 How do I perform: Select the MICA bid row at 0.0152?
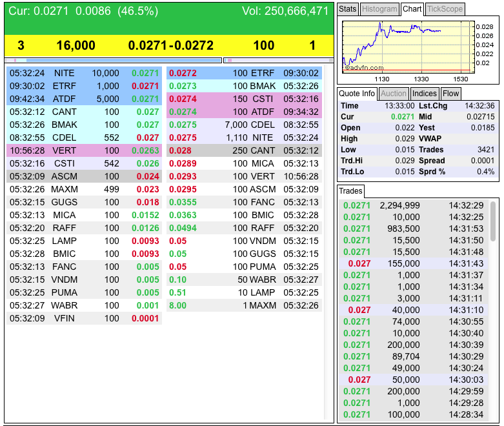coord(84,215)
